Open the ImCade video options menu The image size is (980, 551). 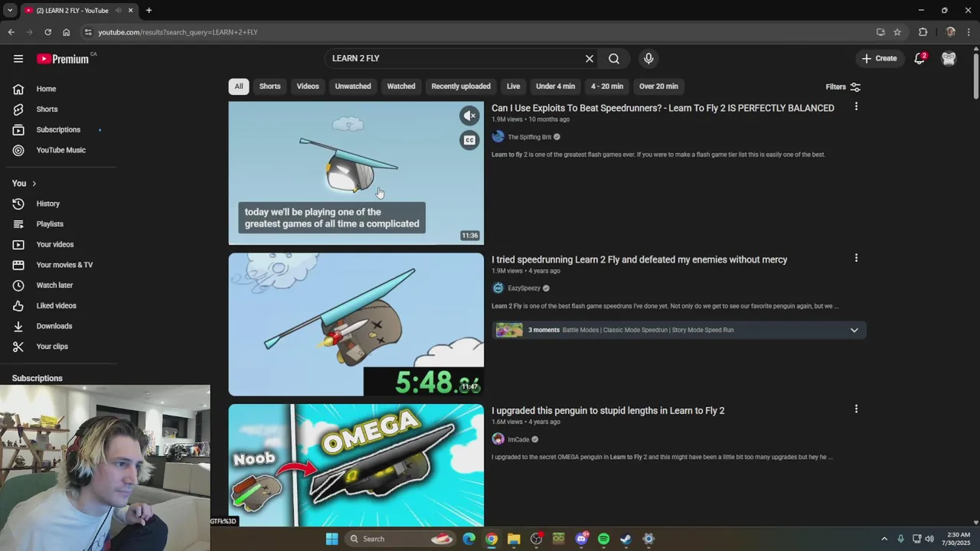(856, 409)
